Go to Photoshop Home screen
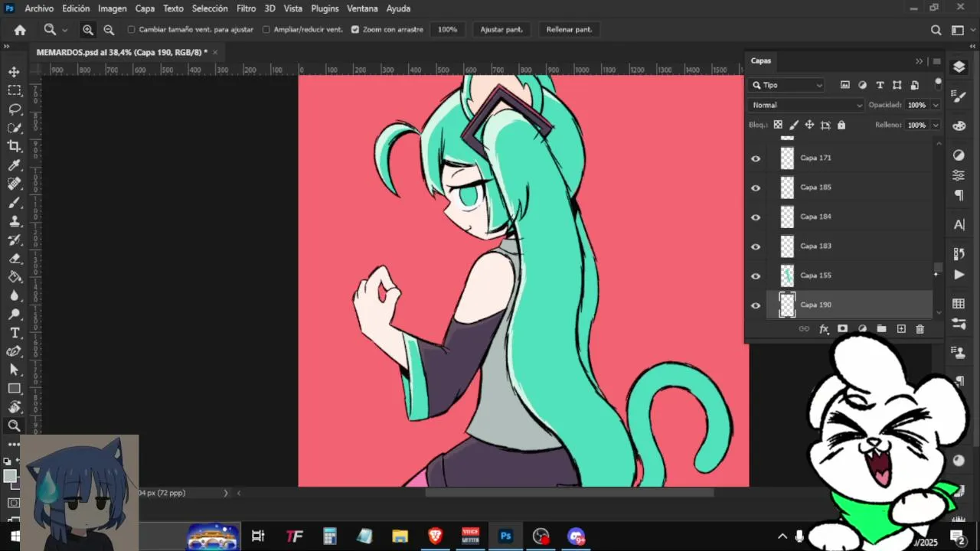The width and height of the screenshot is (980, 551). tap(20, 30)
